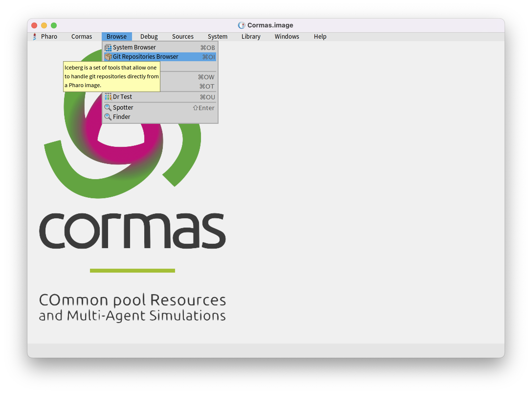
Task: Open the Library menu
Action: [x=251, y=37]
